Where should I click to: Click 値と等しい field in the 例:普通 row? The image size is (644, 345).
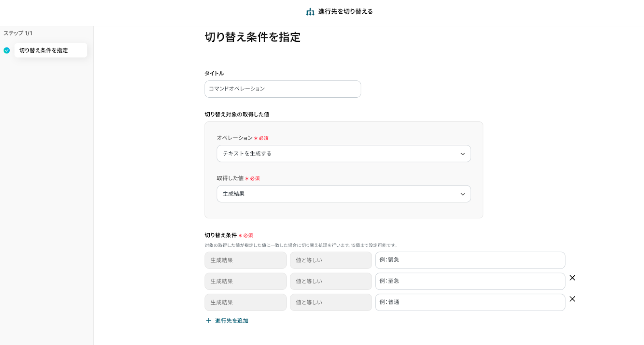331,302
